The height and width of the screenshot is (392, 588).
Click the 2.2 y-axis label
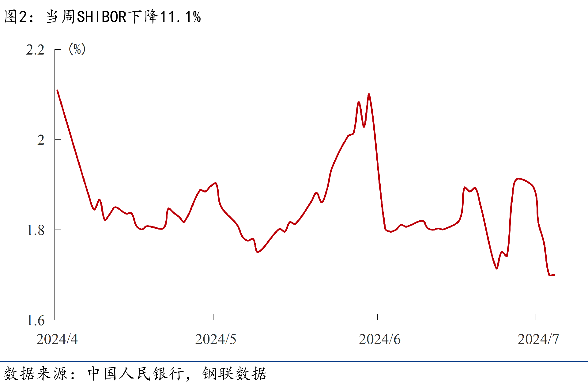click(x=35, y=50)
